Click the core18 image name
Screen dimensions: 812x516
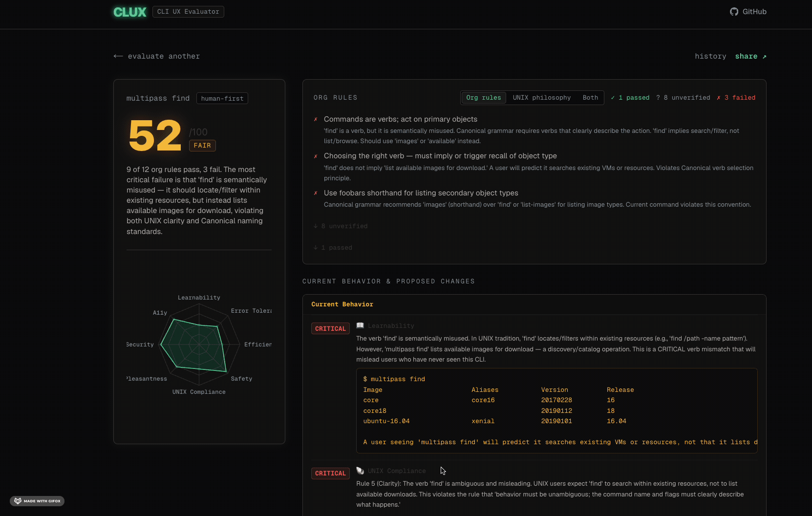pos(375,411)
